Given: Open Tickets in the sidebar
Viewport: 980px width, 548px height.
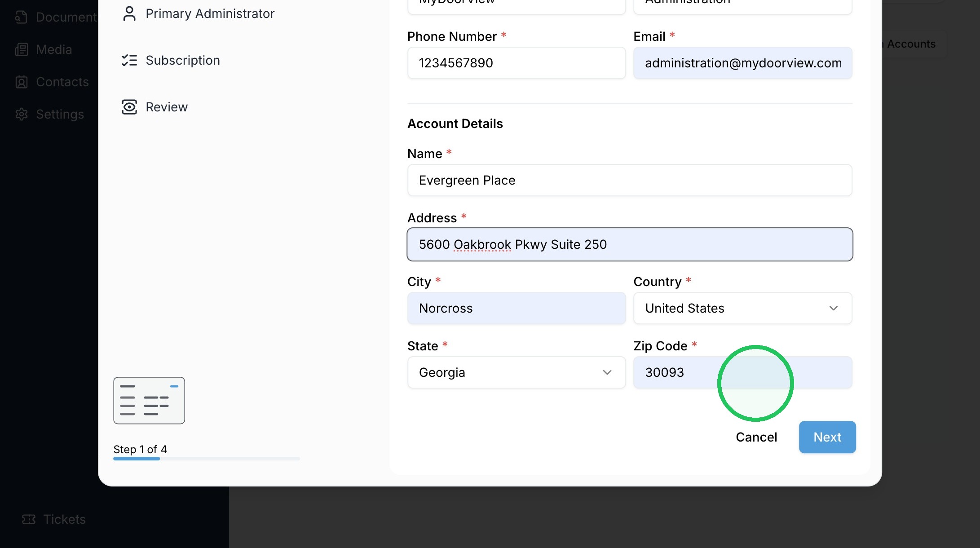Looking at the screenshot, I should [54, 519].
